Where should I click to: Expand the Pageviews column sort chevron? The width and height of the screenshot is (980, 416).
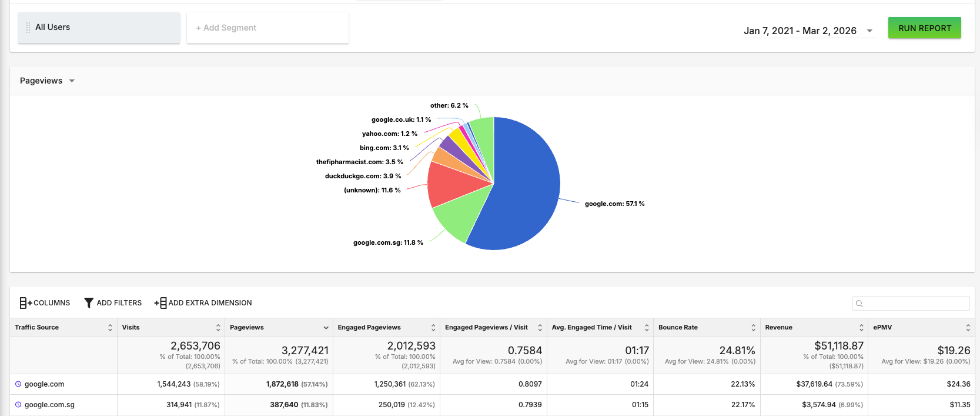326,328
